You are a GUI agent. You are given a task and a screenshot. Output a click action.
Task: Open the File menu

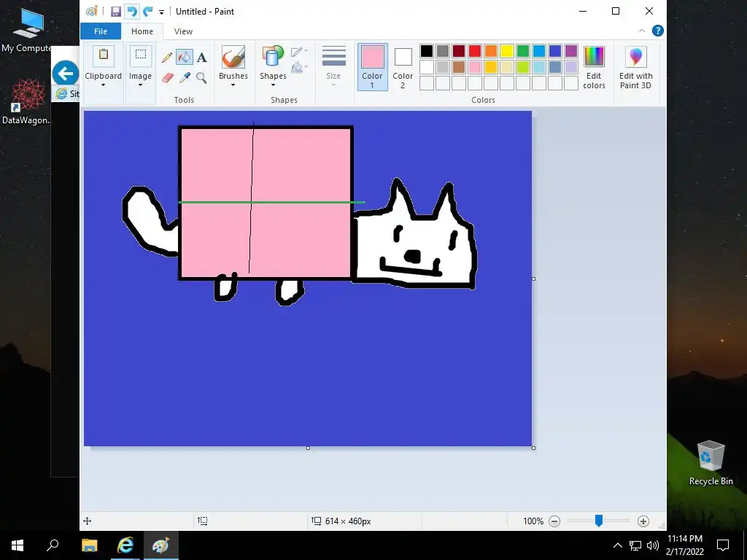(101, 31)
